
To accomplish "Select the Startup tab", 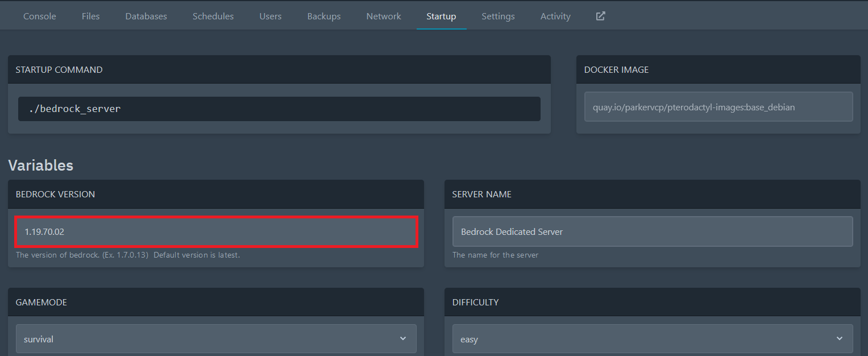I will [x=441, y=16].
